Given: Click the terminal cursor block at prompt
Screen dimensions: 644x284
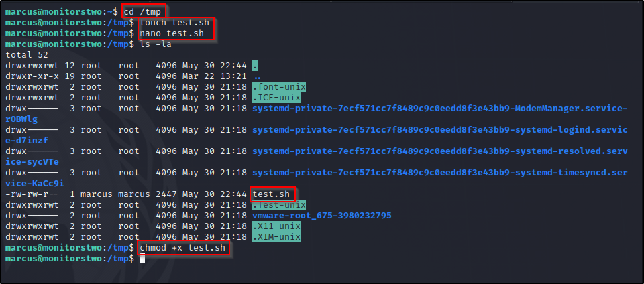Looking at the screenshot, I should [142, 259].
